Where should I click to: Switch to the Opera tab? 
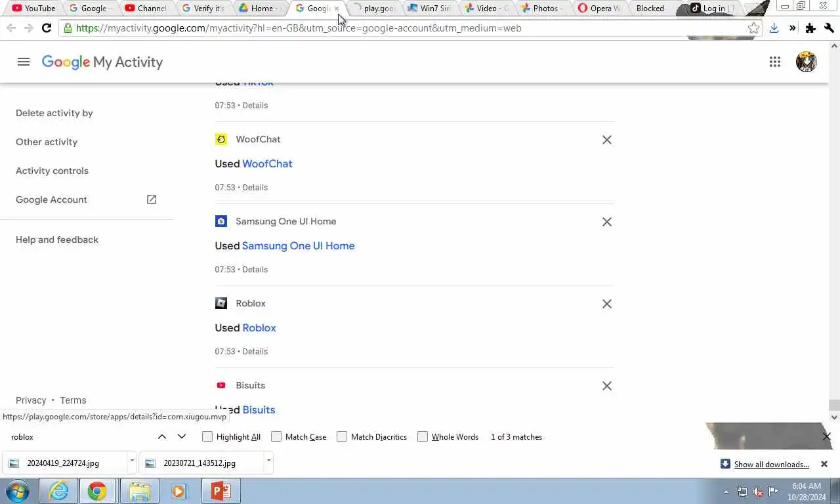600,9
